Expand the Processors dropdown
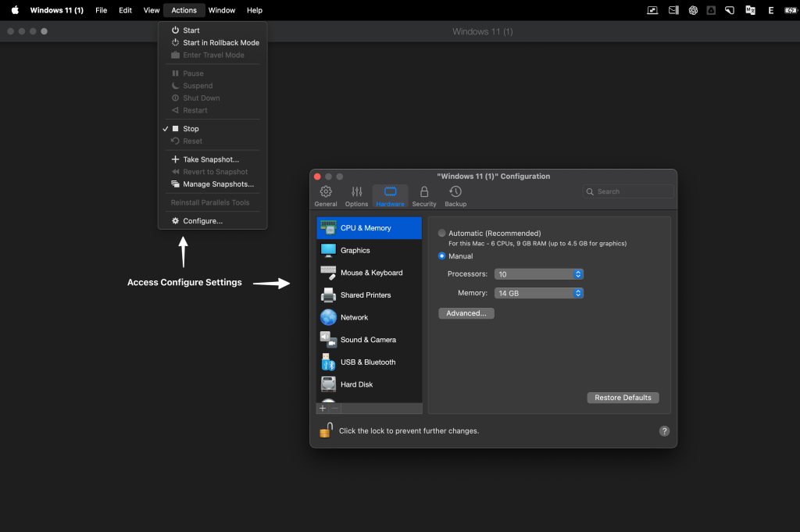This screenshot has width=800, height=532. [538, 274]
